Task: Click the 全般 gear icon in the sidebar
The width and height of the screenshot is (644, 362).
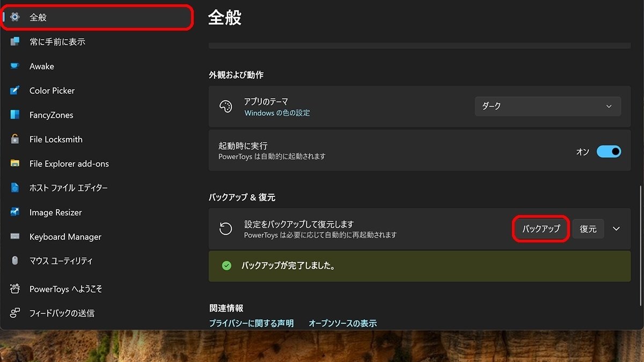Action: tap(15, 17)
